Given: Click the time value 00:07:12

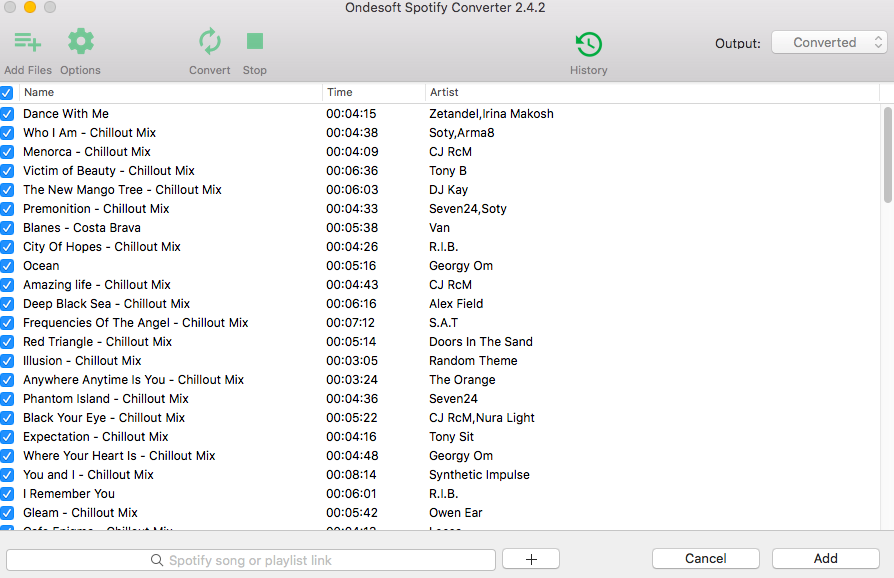Looking at the screenshot, I should click(350, 323).
